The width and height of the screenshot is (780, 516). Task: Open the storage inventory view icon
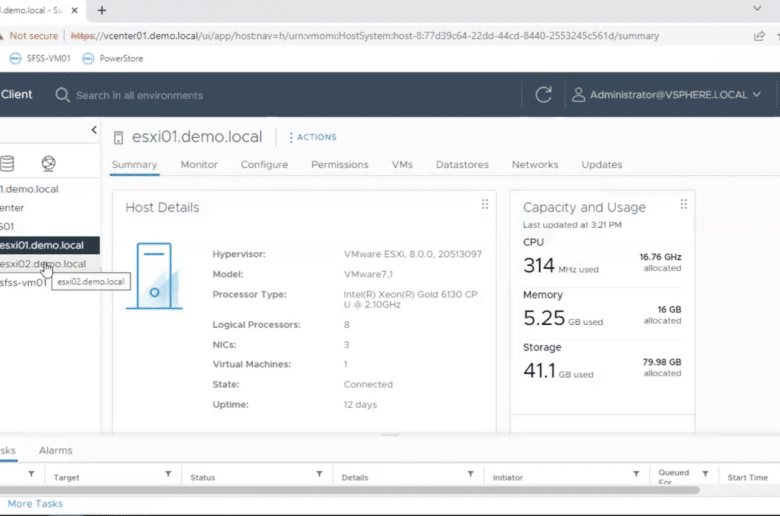(x=7, y=163)
